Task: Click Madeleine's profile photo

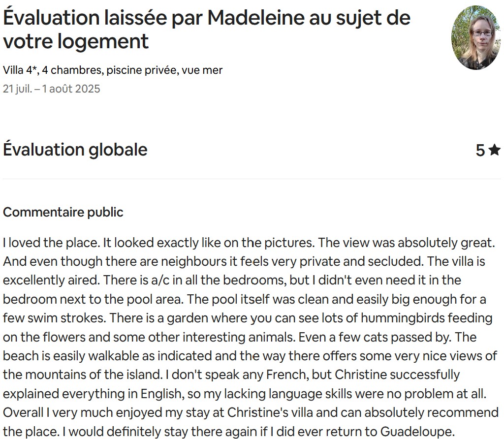Action: [476, 38]
